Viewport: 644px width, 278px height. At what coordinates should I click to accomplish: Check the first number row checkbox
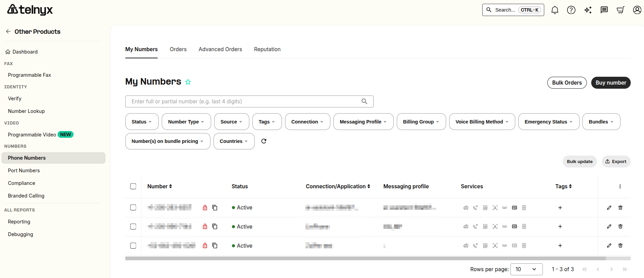click(133, 207)
